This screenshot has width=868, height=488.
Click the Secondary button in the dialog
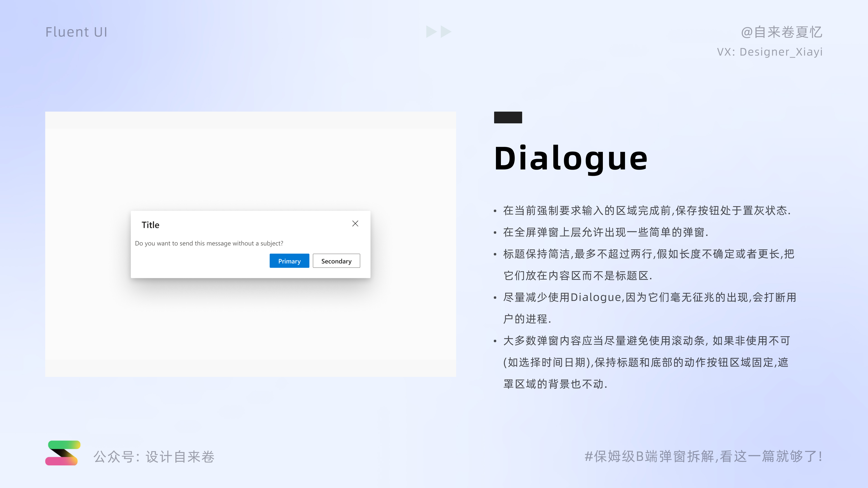pos(336,261)
